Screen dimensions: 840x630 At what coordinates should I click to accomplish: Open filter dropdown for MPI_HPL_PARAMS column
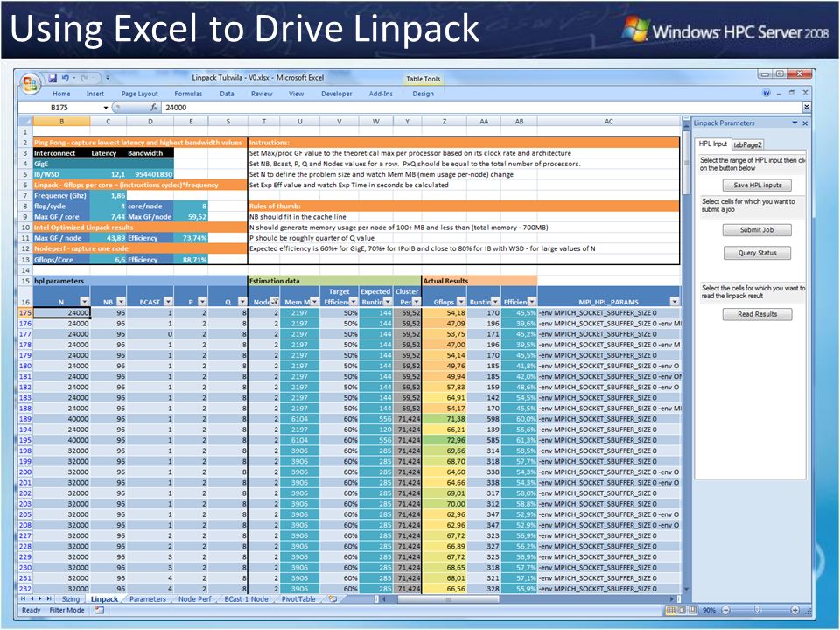[675, 302]
